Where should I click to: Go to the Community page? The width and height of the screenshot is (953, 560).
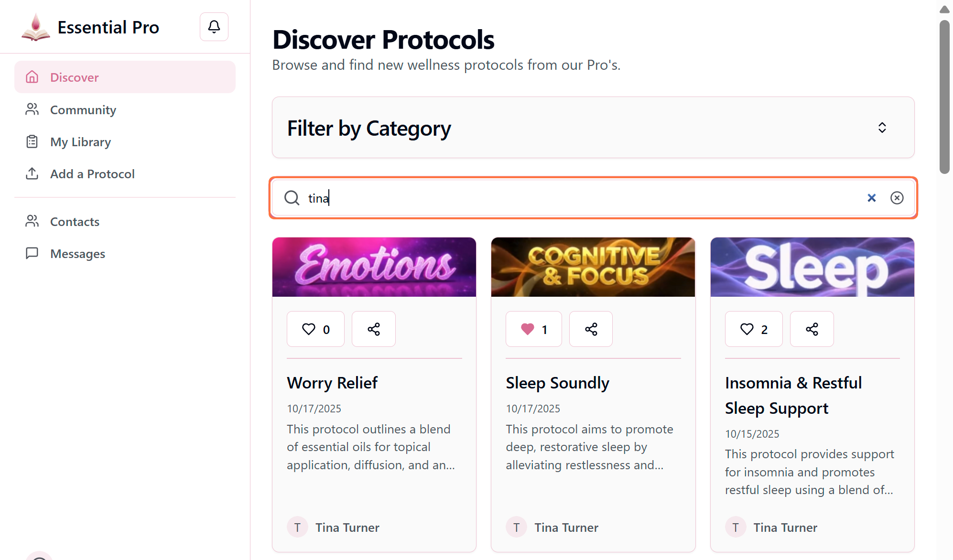pyautogui.click(x=83, y=110)
